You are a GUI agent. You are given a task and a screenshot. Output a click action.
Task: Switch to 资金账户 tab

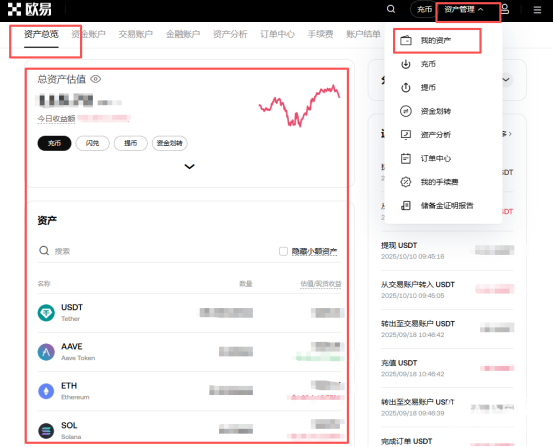(x=88, y=34)
